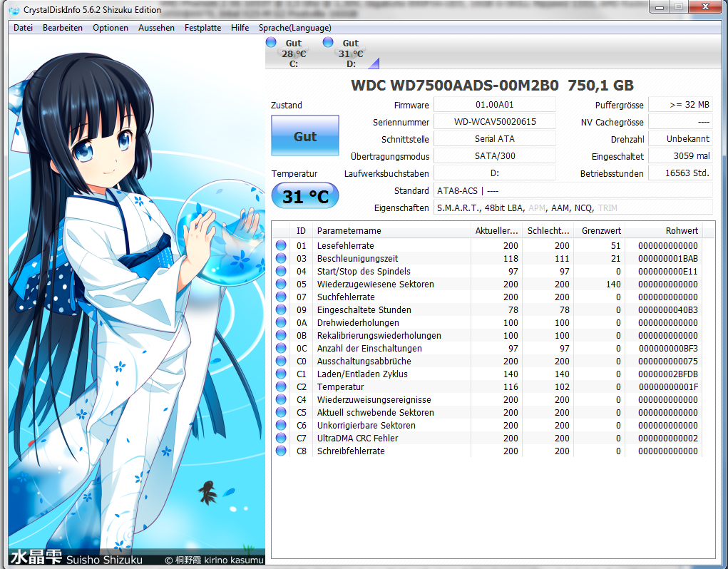Click the CrystalDiskInfo title bar icon

14,10
